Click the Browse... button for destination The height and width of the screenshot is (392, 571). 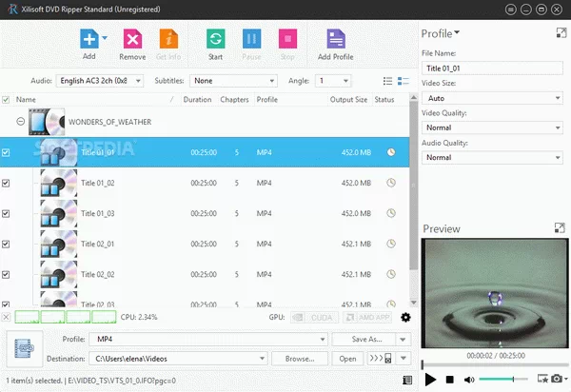click(299, 359)
